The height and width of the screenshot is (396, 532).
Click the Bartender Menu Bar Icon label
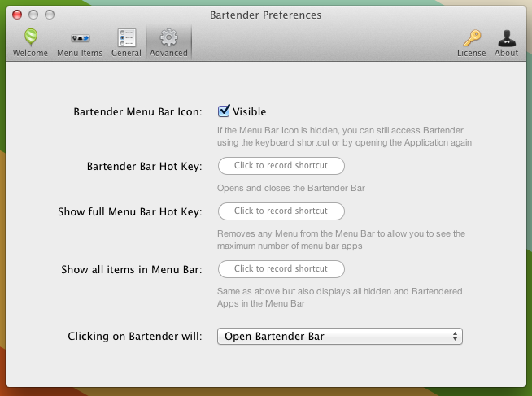[137, 111]
